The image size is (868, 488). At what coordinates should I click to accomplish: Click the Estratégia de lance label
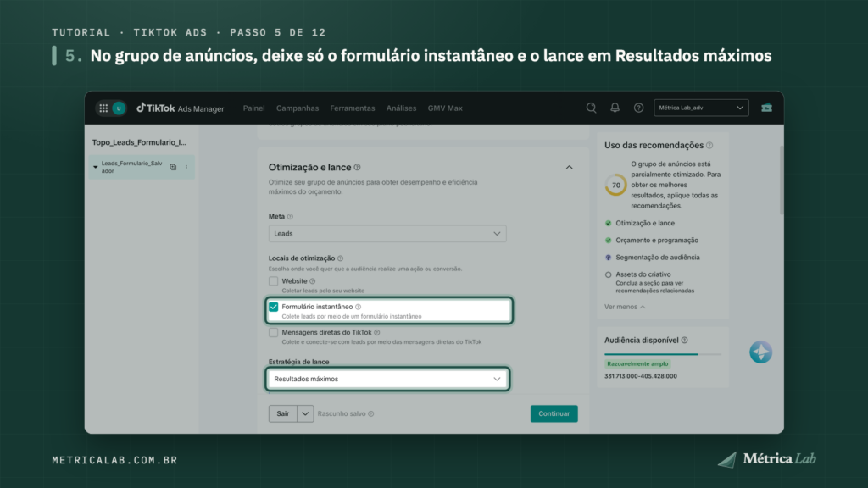click(x=299, y=362)
